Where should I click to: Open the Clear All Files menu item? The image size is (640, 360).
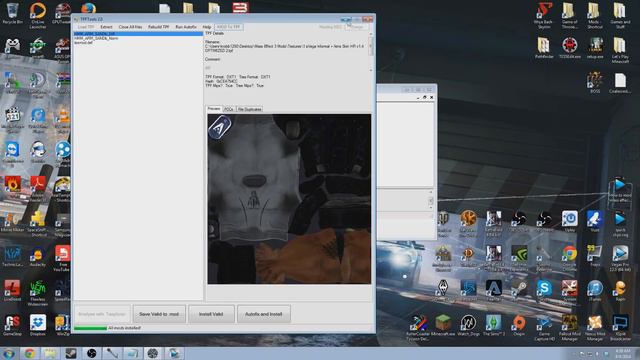[x=130, y=27]
